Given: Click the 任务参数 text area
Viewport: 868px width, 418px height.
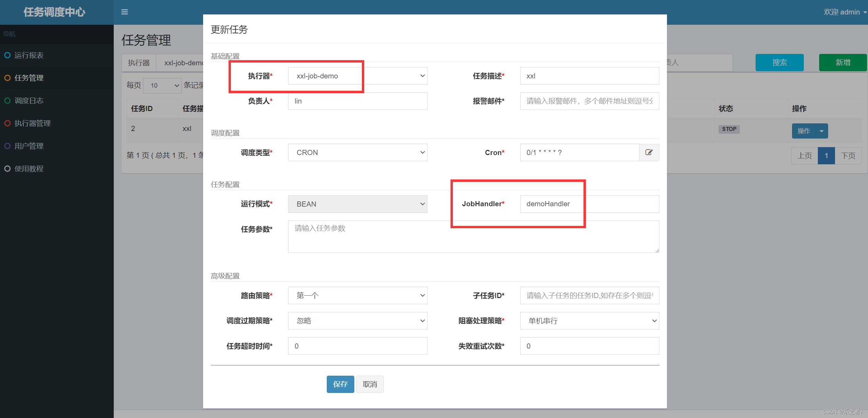Looking at the screenshot, I should tap(474, 236).
